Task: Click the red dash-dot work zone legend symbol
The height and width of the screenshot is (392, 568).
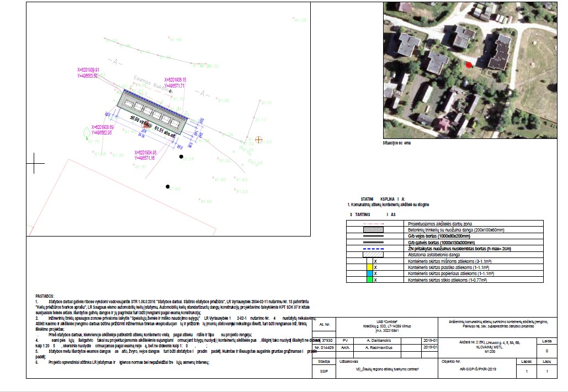Action: [x=373, y=224]
